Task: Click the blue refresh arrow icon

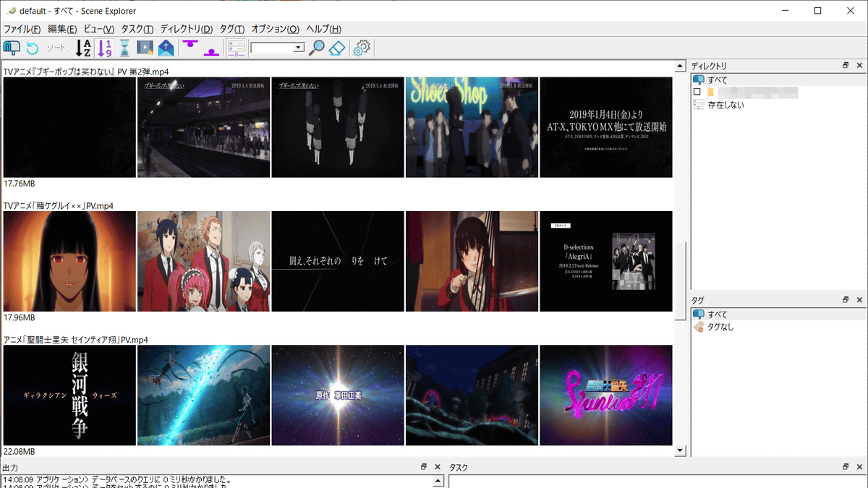Action: pyautogui.click(x=33, y=48)
